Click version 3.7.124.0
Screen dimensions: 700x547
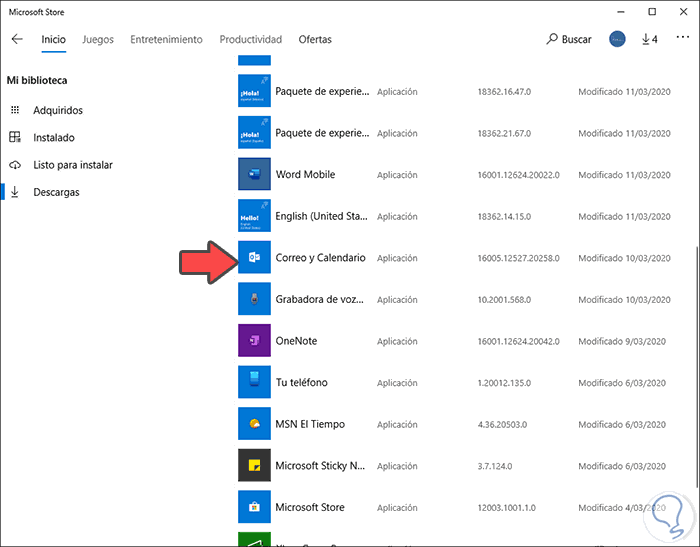pos(495,466)
